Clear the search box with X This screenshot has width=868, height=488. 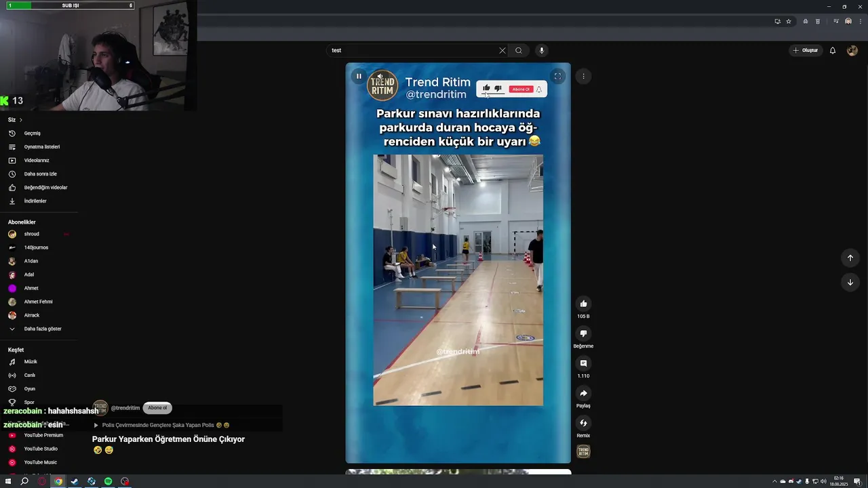[502, 50]
